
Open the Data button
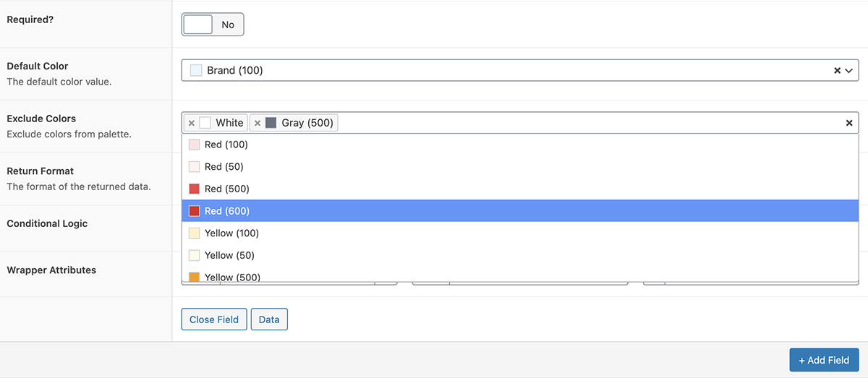269,319
